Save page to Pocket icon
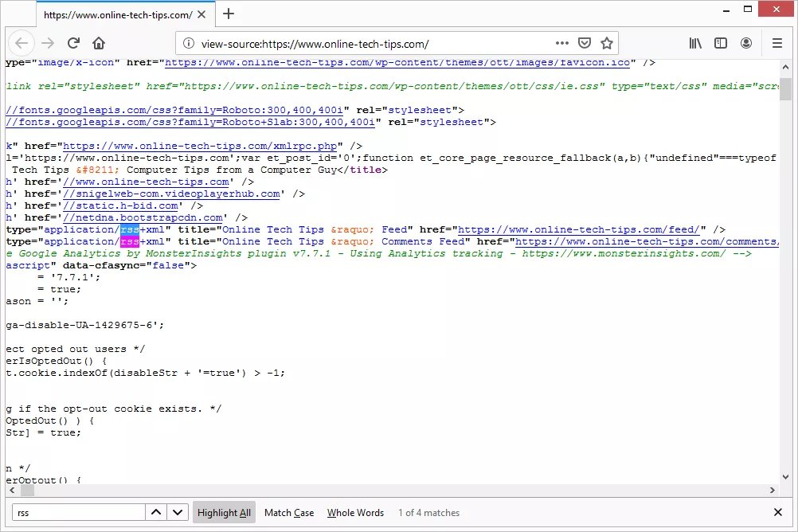 click(x=585, y=43)
